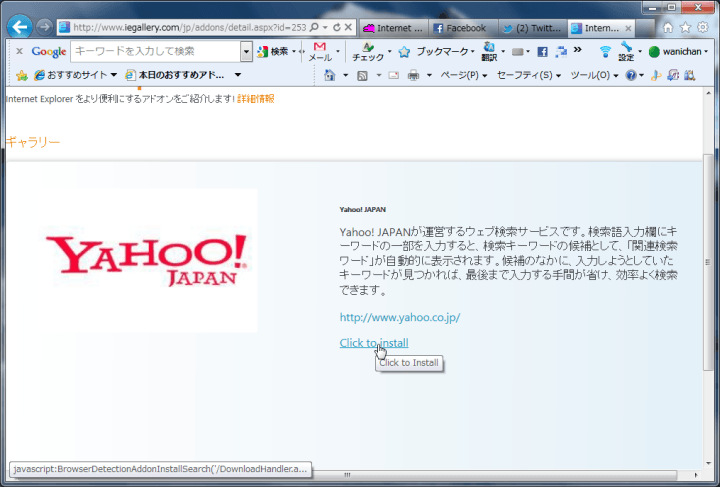Screen dimensions: 720x487
Task: Open the http://www.yahoo.co.jp/ link
Action: coord(399,317)
